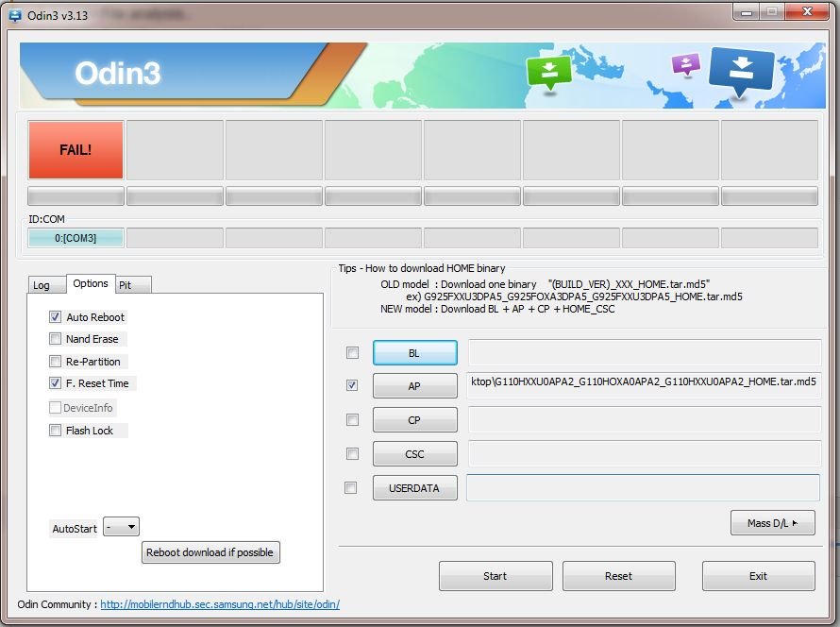Image resolution: width=840 pixels, height=627 pixels.
Task: Close the Odin3 window
Action: 807,11
